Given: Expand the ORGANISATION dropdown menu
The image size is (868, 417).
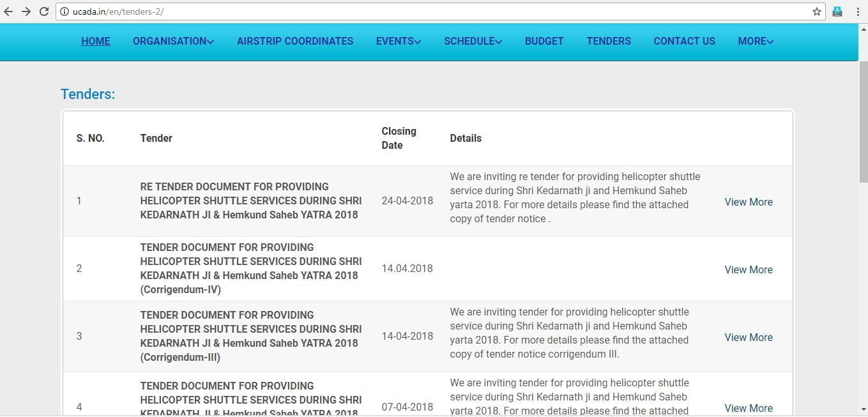Looking at the screenshot, I should click(173, 41).
